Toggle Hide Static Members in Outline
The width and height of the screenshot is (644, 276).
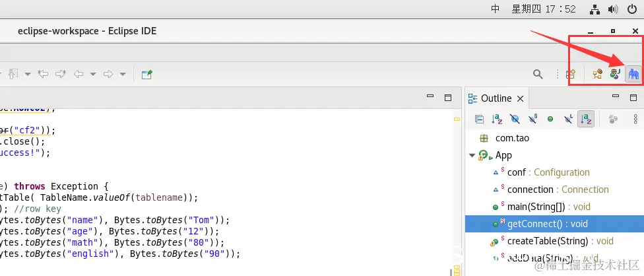[532, 119]
